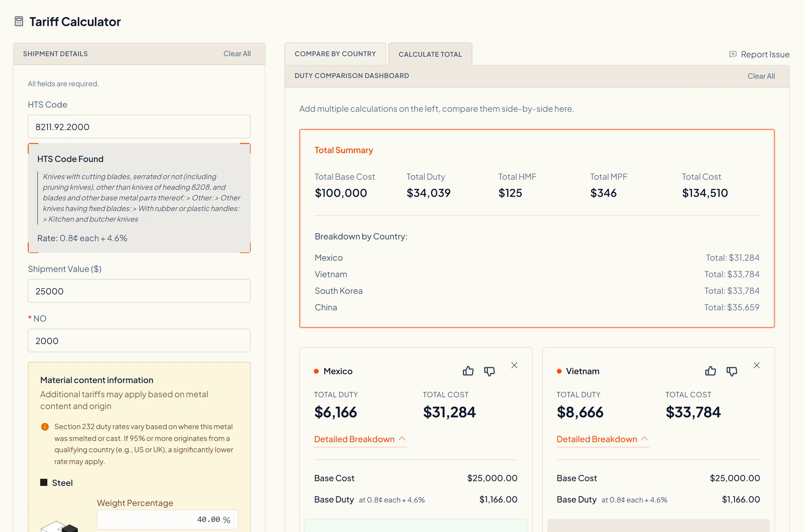Edit the NO quantity field

[139, 340]
